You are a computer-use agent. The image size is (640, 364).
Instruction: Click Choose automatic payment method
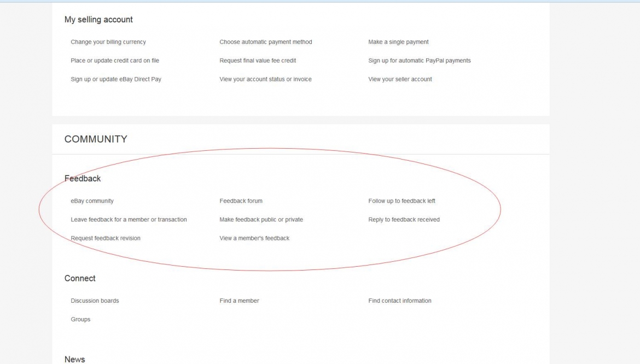tap(266, 42)
